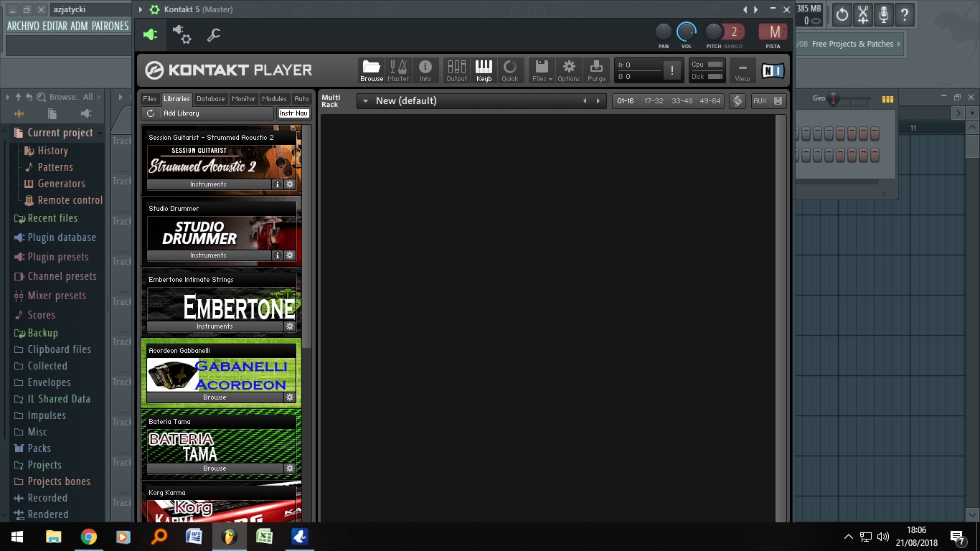This screenshot has width=980, height=551.
Task: Switch to the Modules tab
Action: pos(274,99)
